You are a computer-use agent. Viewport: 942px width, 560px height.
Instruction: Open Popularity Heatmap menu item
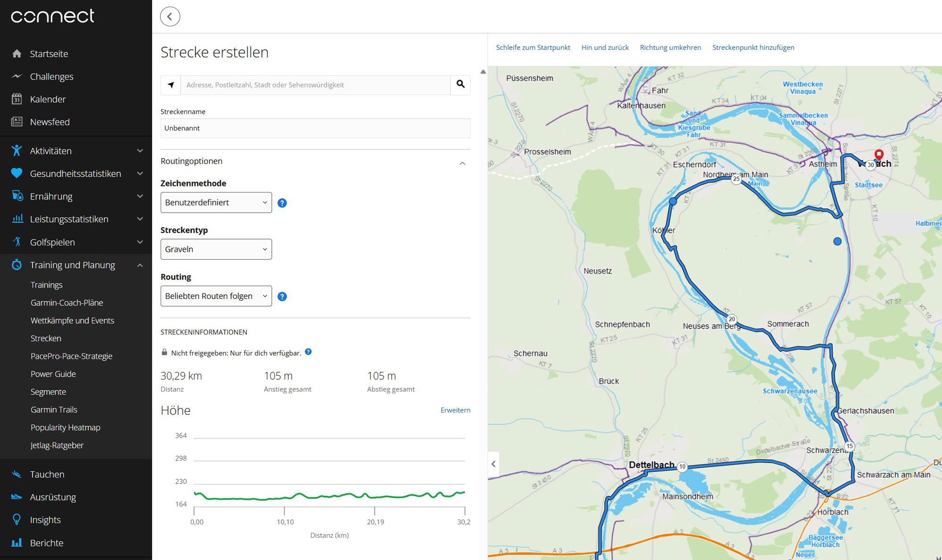[65, 427]
